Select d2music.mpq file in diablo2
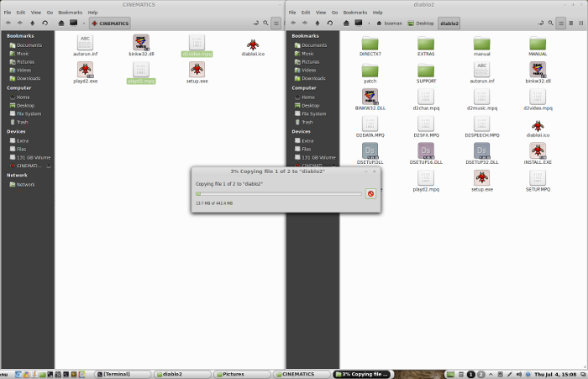The height and width of the screenshot is (379, 588). click(482, 100)
